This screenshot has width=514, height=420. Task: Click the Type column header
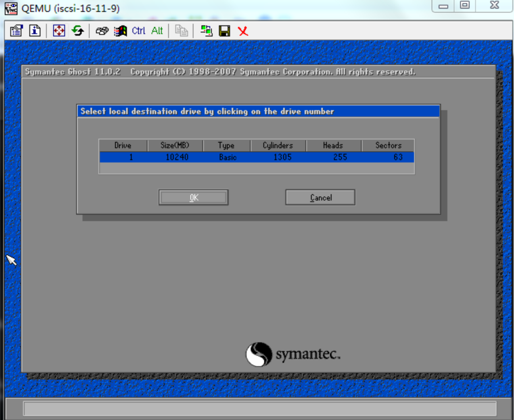[226, 145]
